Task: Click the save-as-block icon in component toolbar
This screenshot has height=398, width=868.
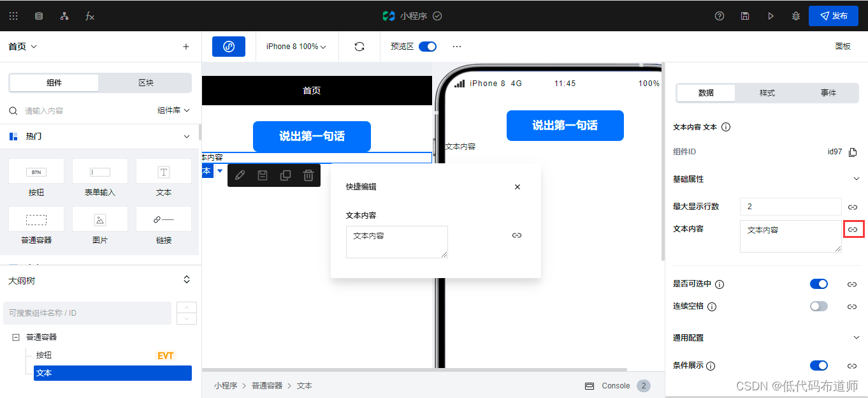Action: pos(263,175)
